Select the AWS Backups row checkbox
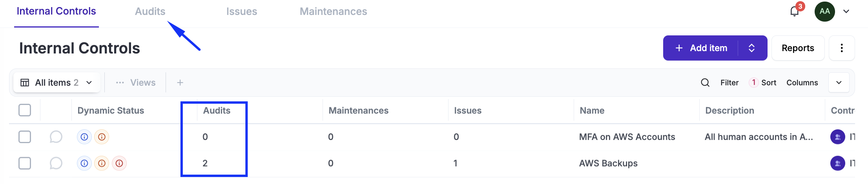 pos(25,163)
